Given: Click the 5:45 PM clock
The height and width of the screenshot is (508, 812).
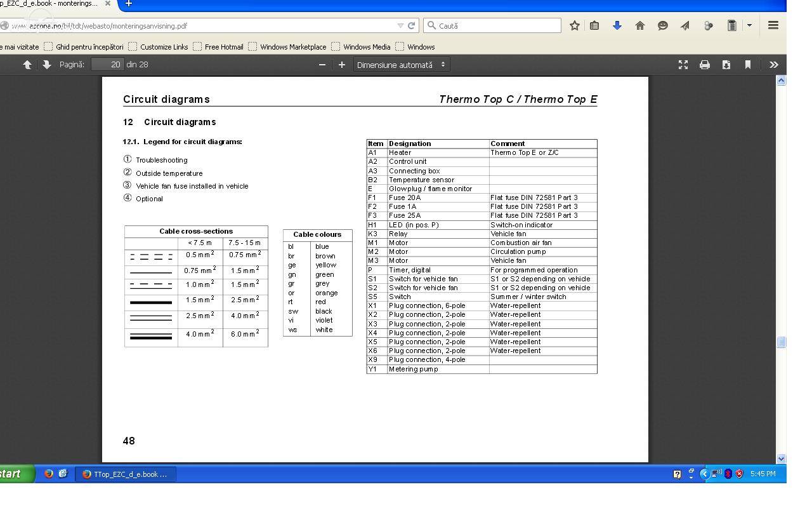Looking at the screenshot, I should point(763,474).
